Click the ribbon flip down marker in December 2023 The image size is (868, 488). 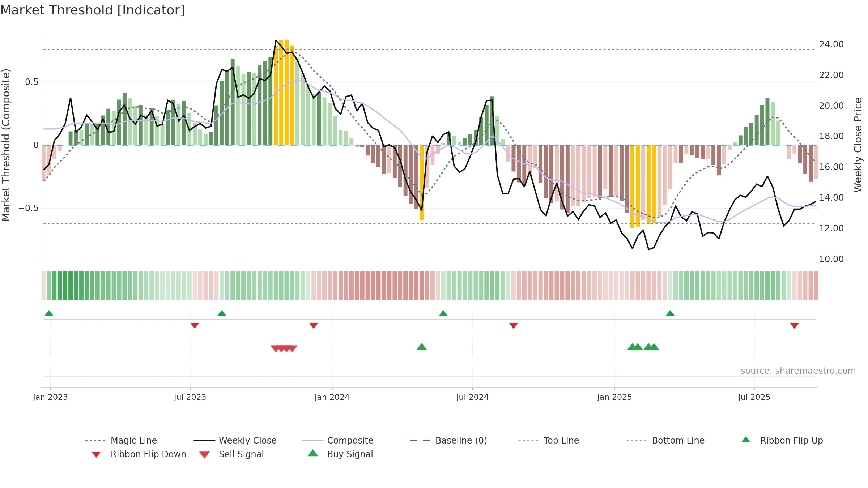tap(314, 326)
